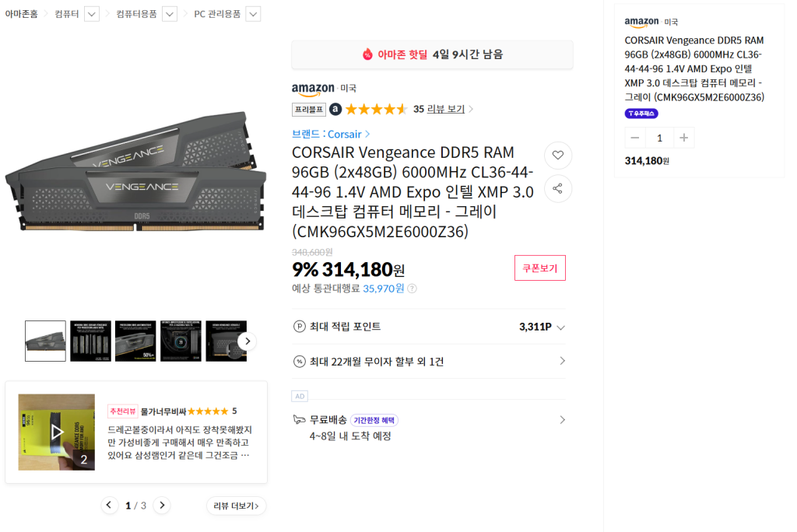The width and height of the screenshot is (797, 532).
Task: Click 리뷰 더보기 button
Action: (x=236, y=506)
